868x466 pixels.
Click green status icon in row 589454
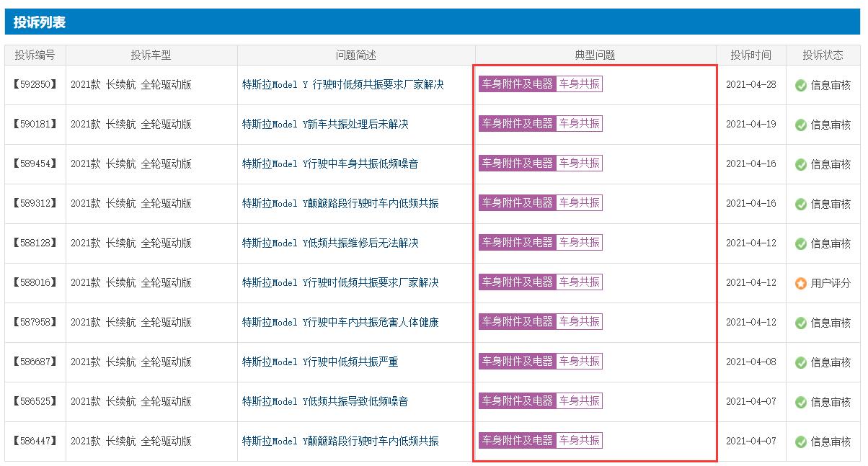800,164
